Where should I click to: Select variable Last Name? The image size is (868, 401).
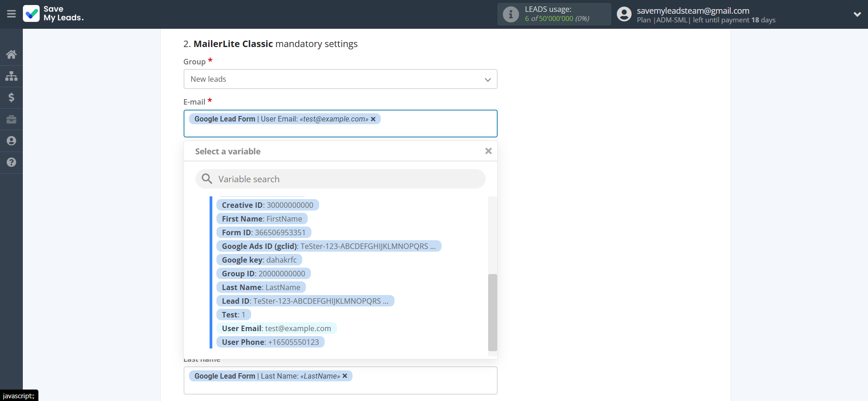[x=261, y=287]
